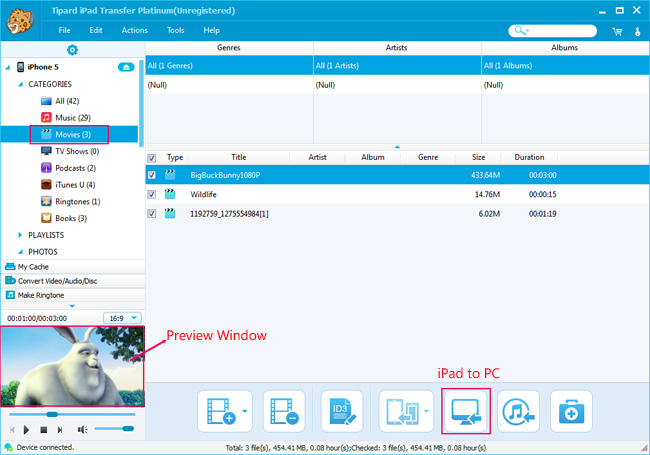Click the shopping cart purchase icon

coord(617,31)
